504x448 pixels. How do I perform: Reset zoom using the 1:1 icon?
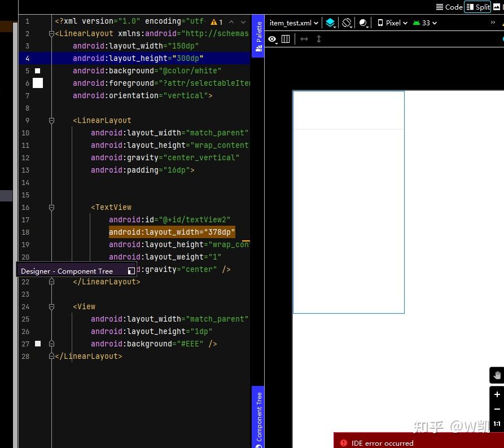pyautogui.click(x=497, y=424)
